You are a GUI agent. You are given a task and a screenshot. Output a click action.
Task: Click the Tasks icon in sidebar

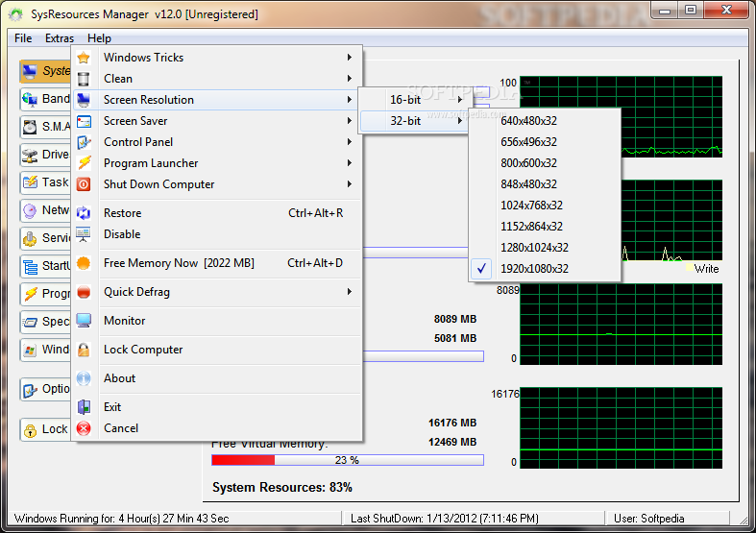pyautogui.click(x=30, y=182)
